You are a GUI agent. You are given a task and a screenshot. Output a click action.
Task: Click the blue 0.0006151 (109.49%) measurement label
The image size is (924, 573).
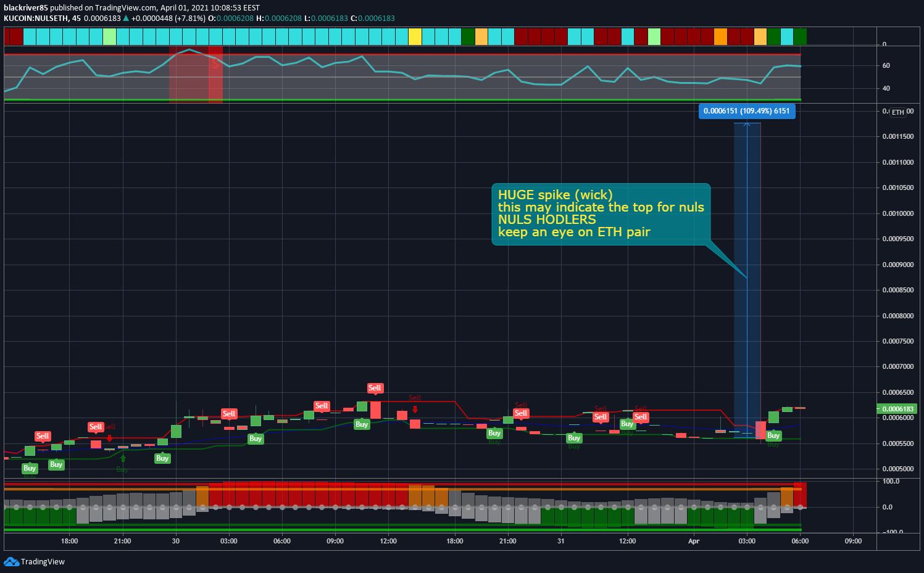point(746,111)
